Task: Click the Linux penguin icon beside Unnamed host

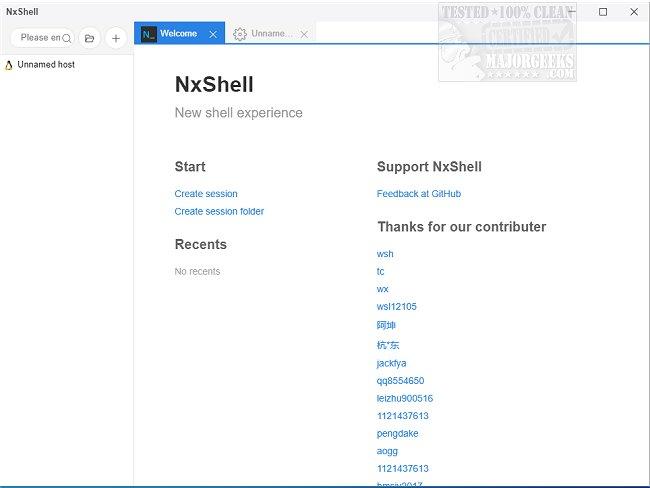Action: click(9, 65)
